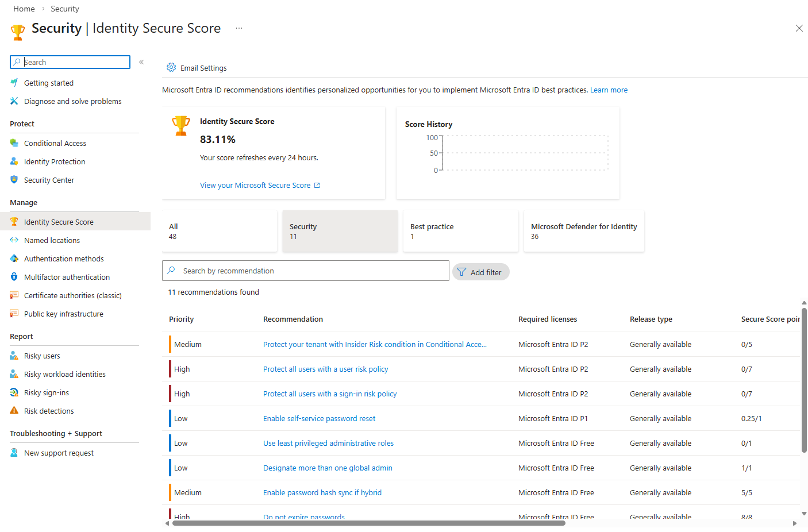The image size is (808, 532).
Task: Click the Risky sign-ins icon
Action: pyautogui.click(x=14, y=392)
